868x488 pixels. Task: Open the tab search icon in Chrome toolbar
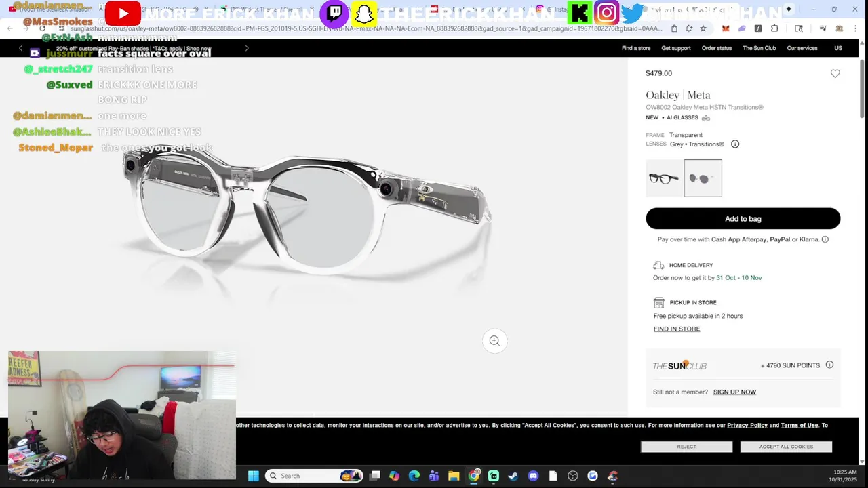(x=799, y=28)
